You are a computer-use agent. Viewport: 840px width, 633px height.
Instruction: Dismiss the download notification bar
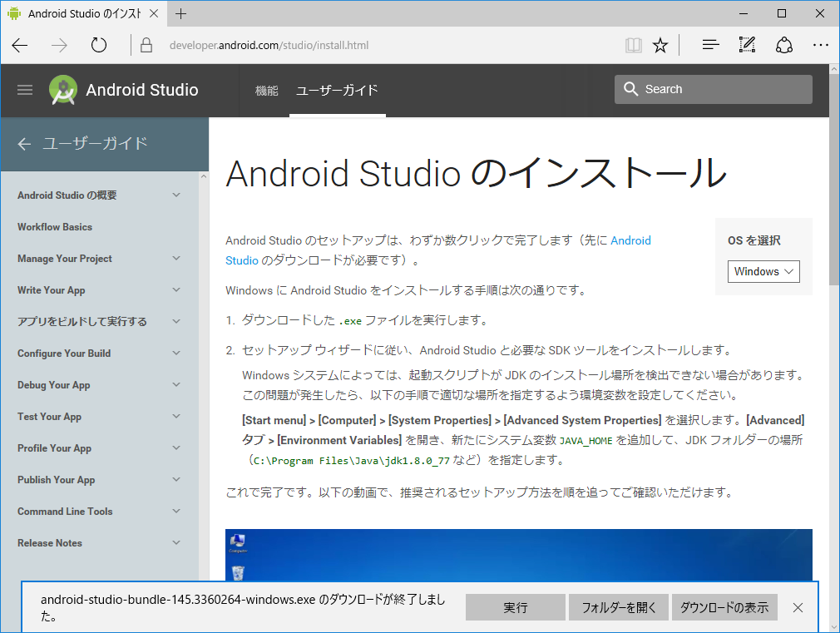click(798, 607)
